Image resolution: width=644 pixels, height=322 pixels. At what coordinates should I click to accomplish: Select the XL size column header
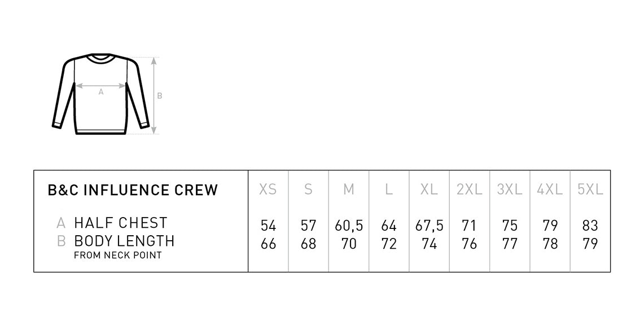tap(429, 189)
